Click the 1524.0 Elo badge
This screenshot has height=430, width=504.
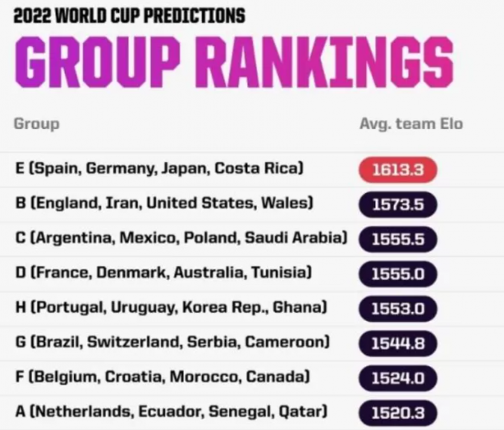tap(397, 378)
